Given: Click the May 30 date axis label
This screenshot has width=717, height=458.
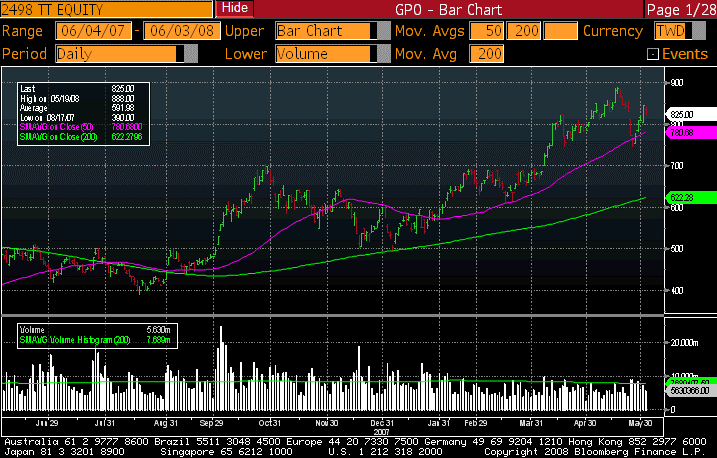Looking at the screenshot, I should coord(640,423).
